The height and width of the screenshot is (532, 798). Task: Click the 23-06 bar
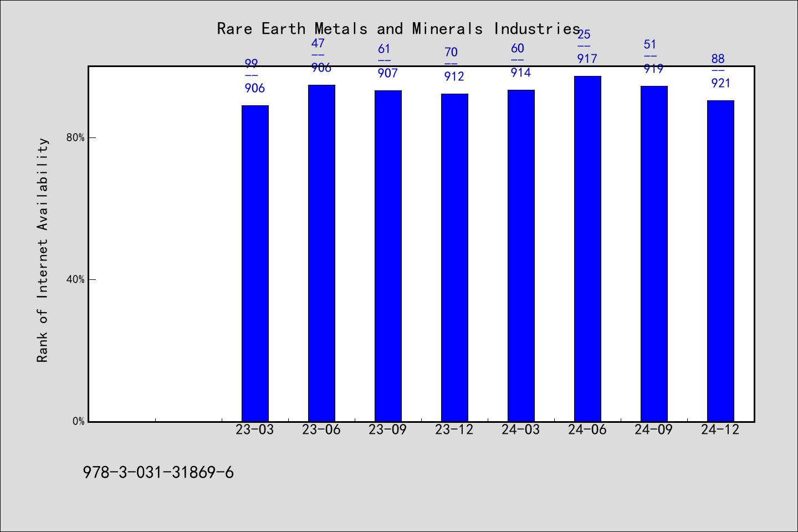click(x=321, y=253)
